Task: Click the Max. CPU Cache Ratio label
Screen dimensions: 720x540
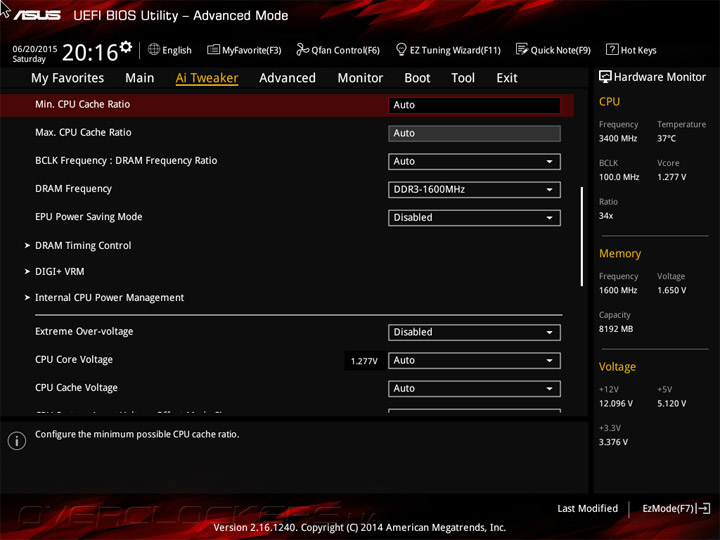Action: pyautogui.click(x=83, y=132)
